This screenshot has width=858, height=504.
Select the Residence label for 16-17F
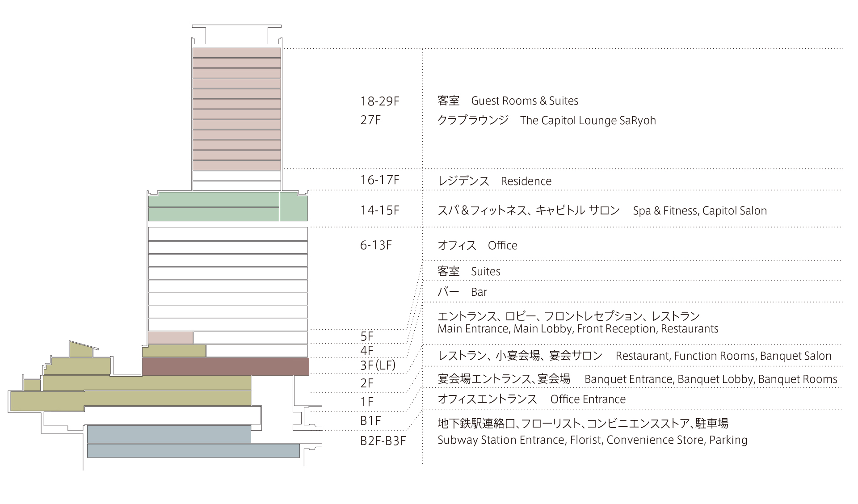526,181
